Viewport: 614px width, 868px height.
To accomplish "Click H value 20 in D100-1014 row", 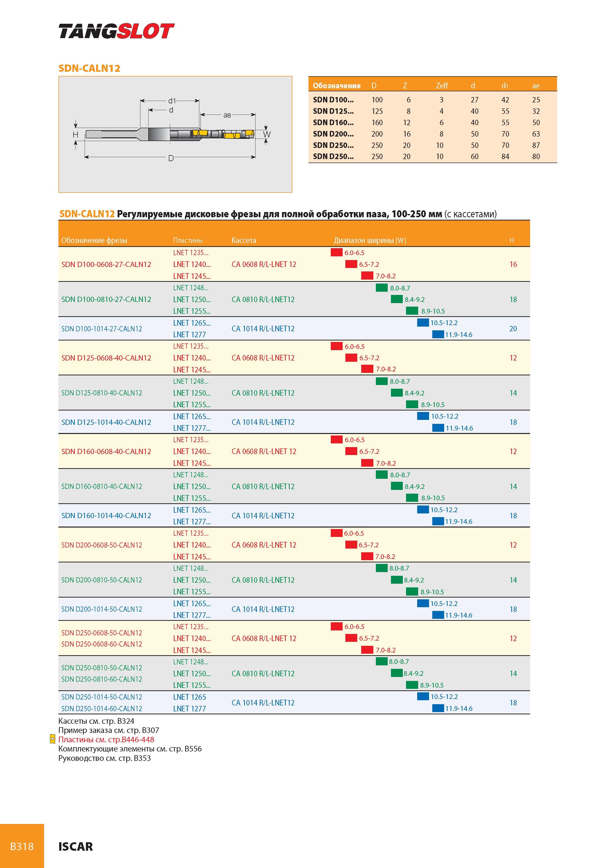I will coord(513,329).
